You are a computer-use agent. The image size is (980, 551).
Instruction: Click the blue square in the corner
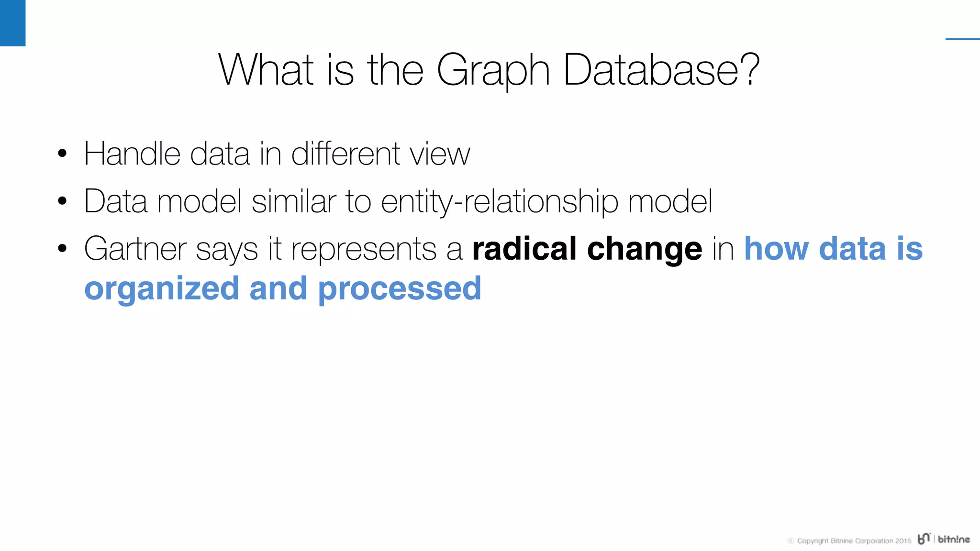[12, 23]
